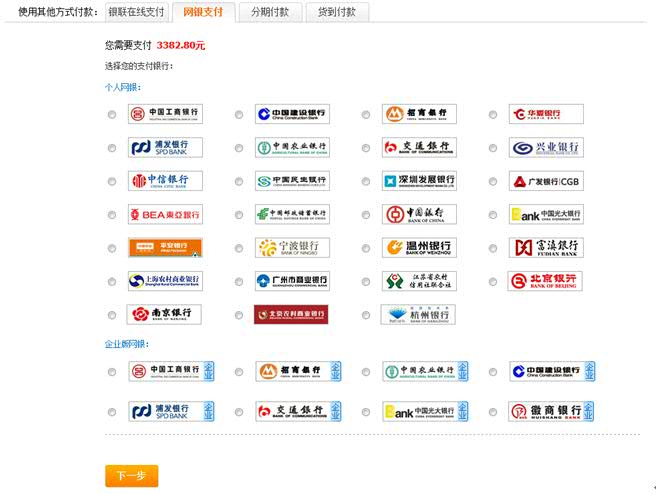Select radio button for enterprise 中国光大银行
The height and width of the screenshot is (494, 656).
[366, 412]
